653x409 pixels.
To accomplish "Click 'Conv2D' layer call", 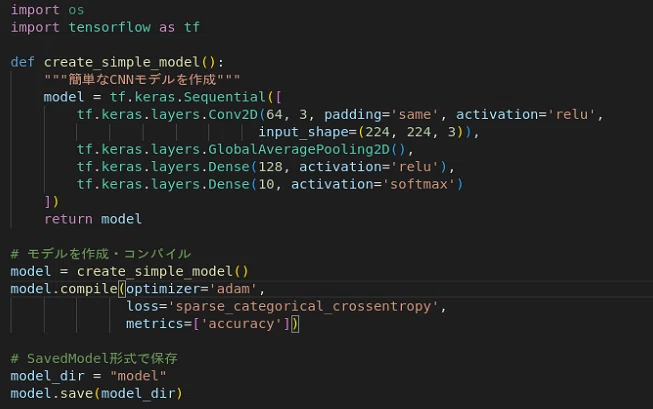I will click(x=233, y=114).
